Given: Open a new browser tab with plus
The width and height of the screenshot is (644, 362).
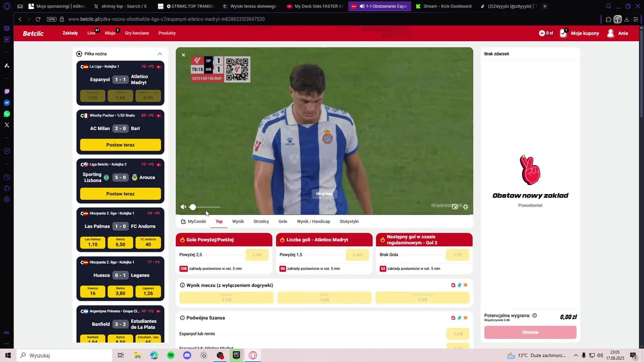Looking at the screenshot, I should [545, 6].
